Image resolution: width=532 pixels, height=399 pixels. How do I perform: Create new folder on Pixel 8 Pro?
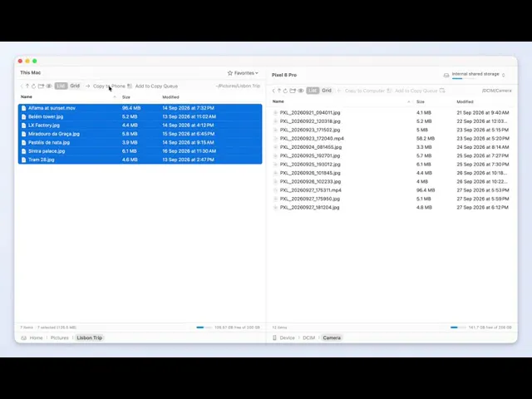coord(293,91)
